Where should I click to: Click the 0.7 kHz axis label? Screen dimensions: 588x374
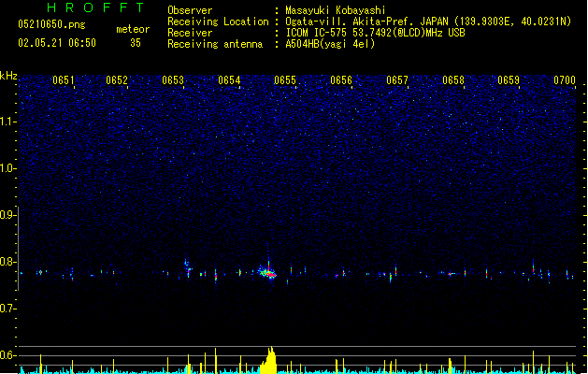coord(8,309)
